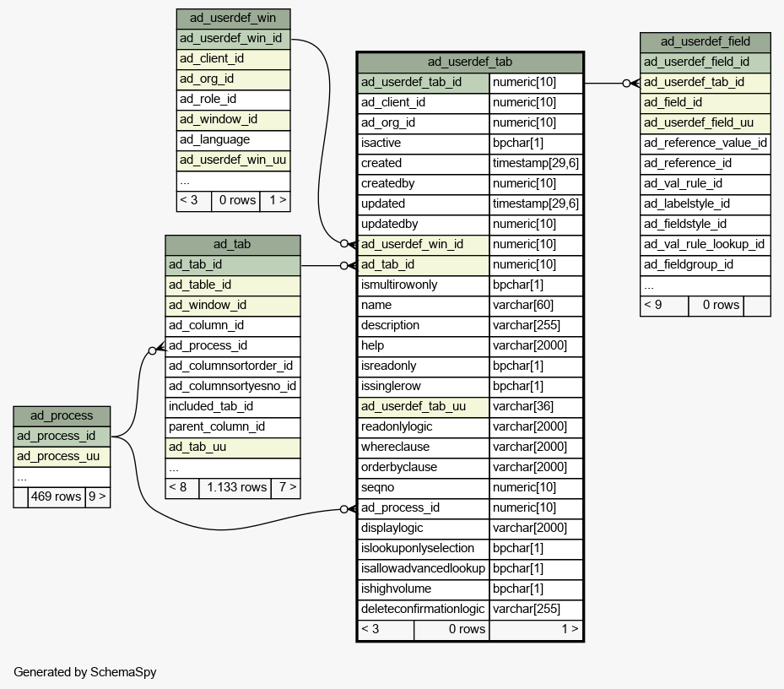Open the ad_userdef_field table header
Image resolution: width=784 pixels, height=689 pixels.
pyautogui.click(x=705, y=41)
